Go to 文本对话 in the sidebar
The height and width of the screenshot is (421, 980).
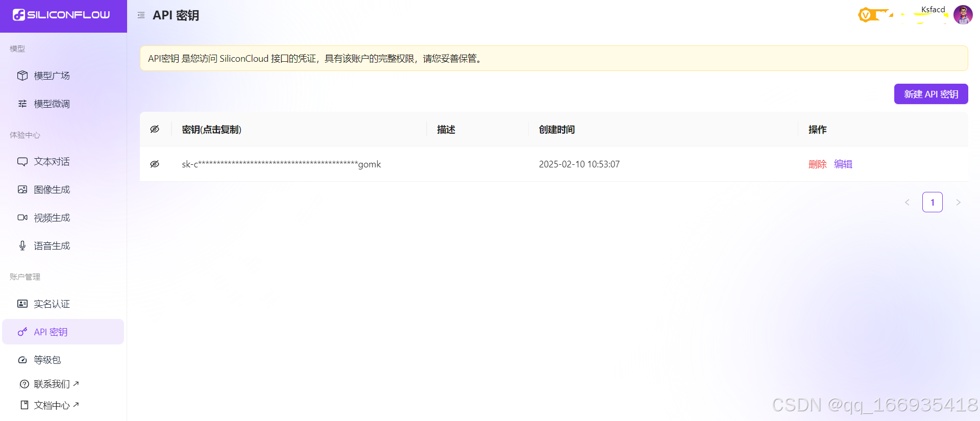(x=63, y=161)
